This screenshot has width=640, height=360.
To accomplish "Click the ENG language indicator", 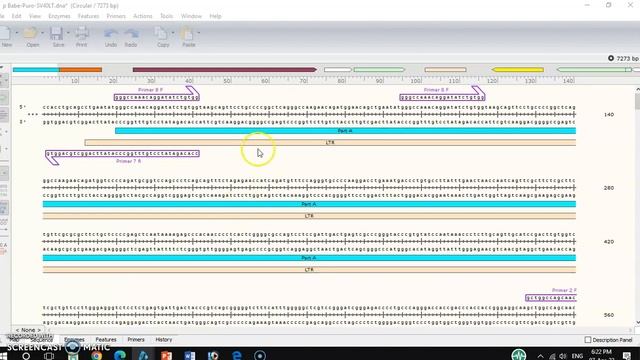I will click(577, 356).
